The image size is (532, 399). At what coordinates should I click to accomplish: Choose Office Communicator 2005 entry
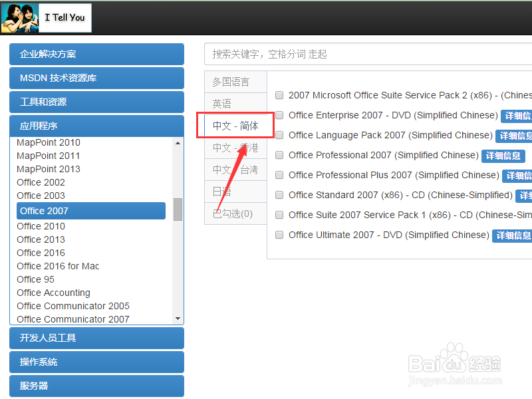[x=73, y=306]
